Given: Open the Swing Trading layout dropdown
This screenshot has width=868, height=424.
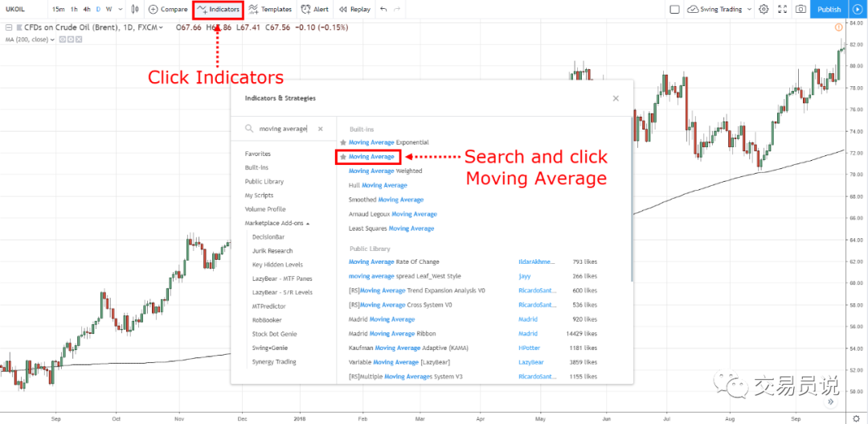Looking at the screenshot, I should coord(749,10).
